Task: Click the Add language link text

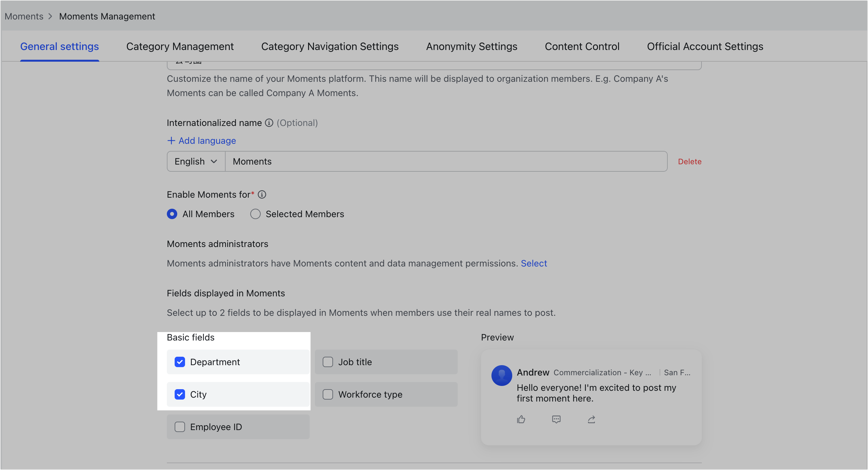Action: coord(207,141)
